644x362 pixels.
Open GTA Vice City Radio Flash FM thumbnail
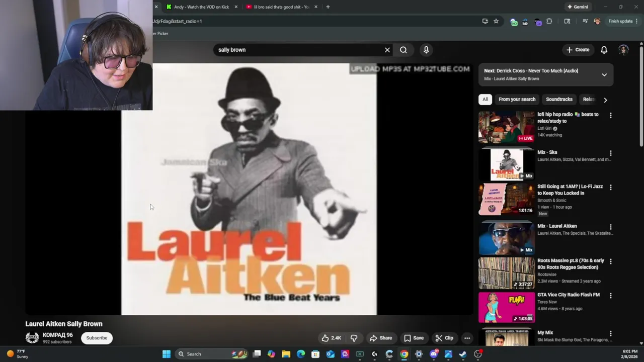click(x=507, y=307)
